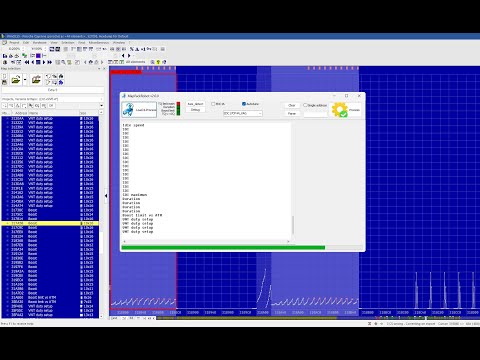
Task: Expand the Boost limit vs ATM row
Action: point(7,302)
